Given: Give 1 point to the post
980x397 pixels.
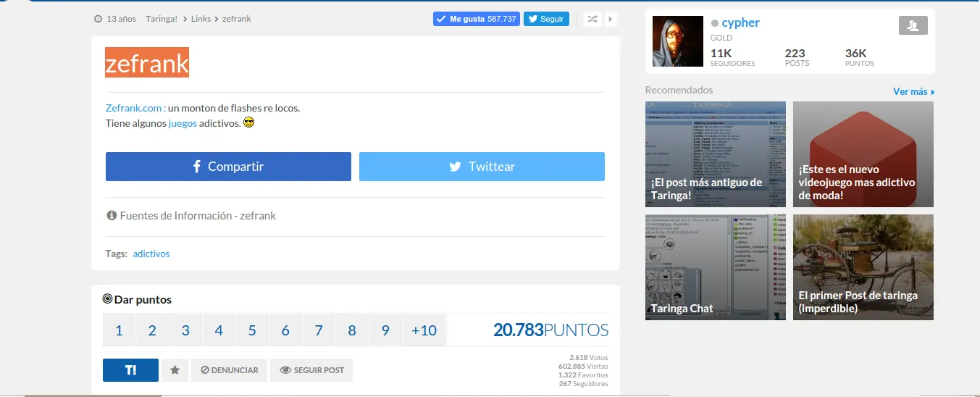Looking at the screenshot, I should tap(119, 330).
